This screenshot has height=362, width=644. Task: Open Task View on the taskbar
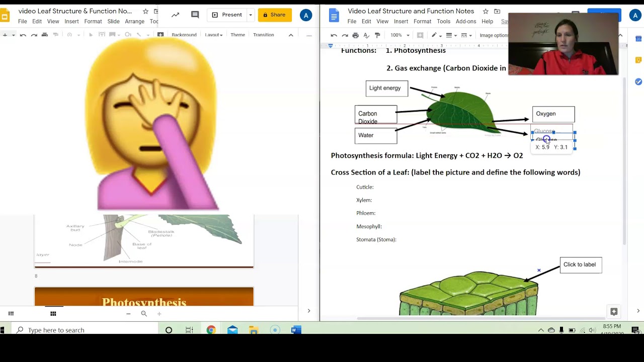189,330
